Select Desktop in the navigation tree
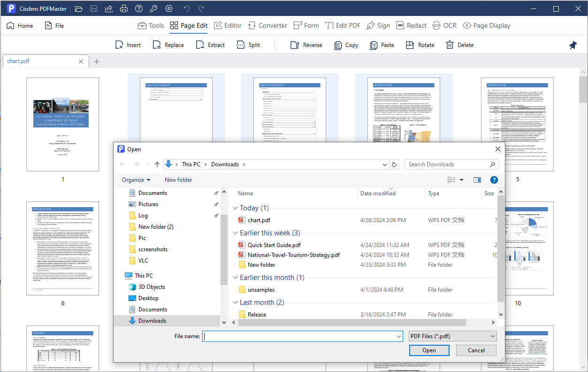Screen dimensions: 588x372 148,298
